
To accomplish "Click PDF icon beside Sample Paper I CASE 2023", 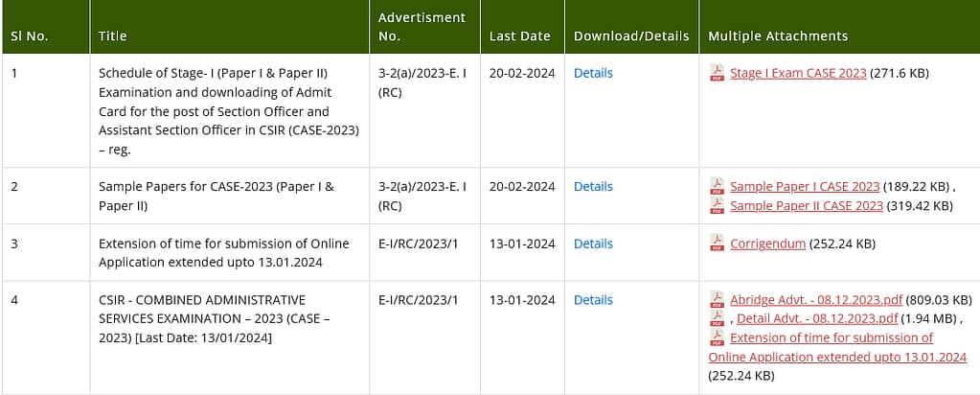I will (717, 187).
